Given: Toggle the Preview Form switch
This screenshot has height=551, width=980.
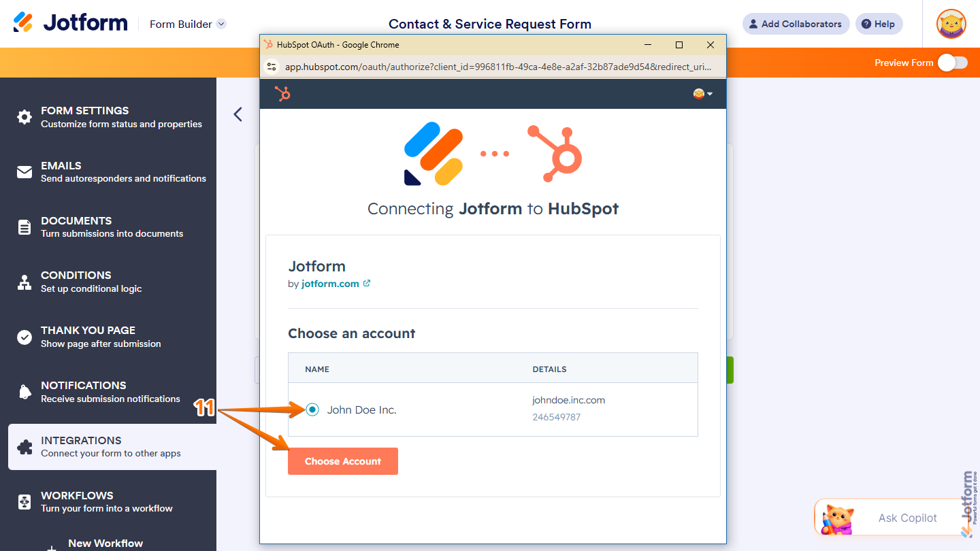Looking at the screenshot, I should (x=952, y=63).
